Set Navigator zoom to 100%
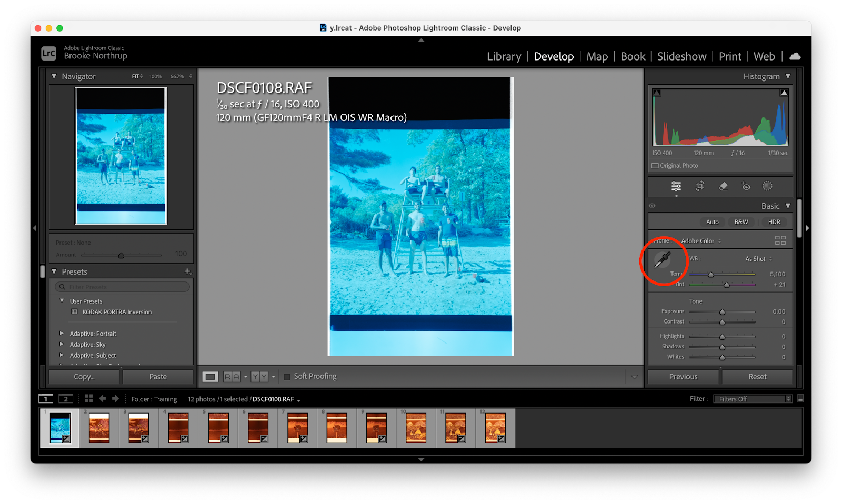This screenshot has width=842, height=504. [x=155, y=76]
